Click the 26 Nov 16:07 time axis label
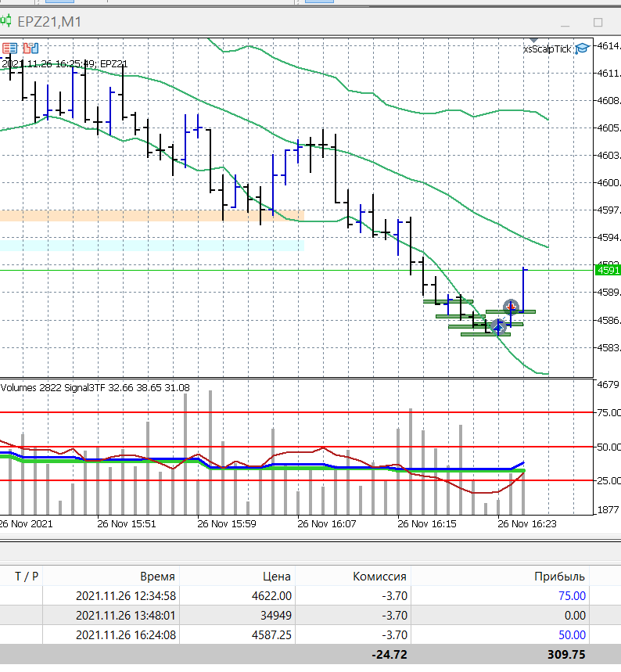621x672 pixels. pyautogui.click(x=327, y=523)
